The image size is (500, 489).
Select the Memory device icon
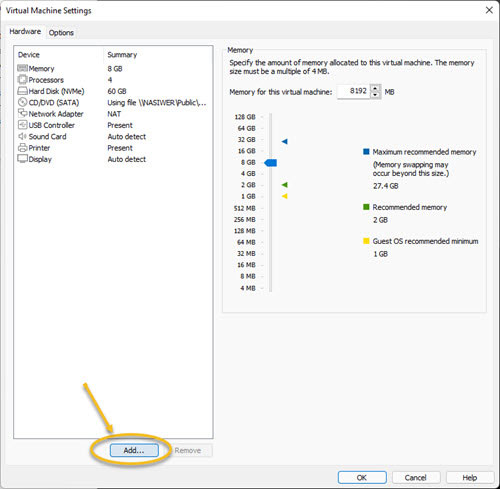pyautogui.click(x=22, y=68)
